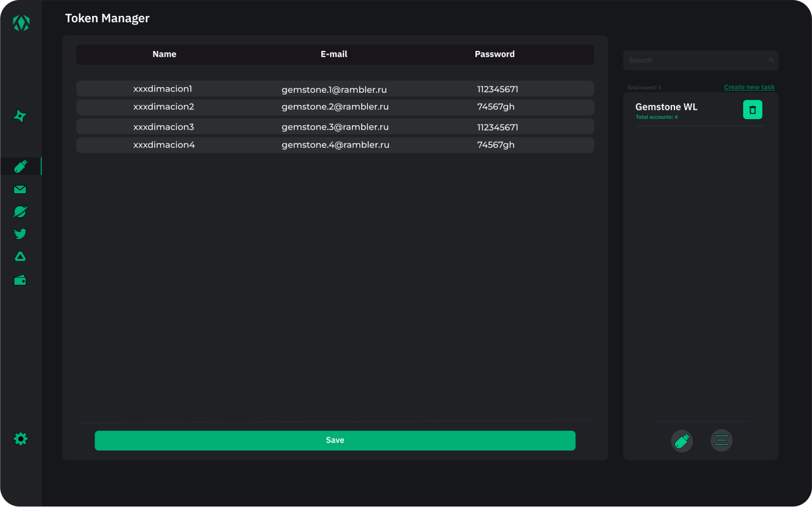
Task: Open the shuriken star section in sidebar
Action: [20, 116]
